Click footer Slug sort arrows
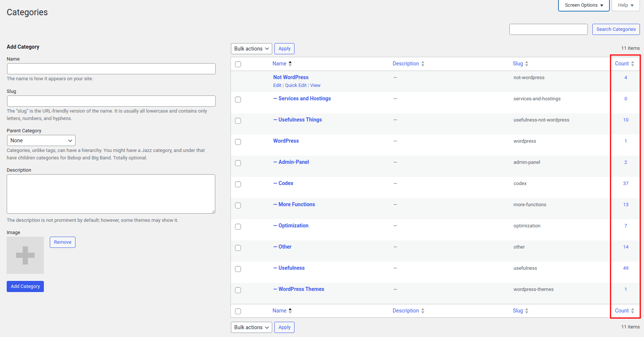This screenshot has height=337, width=644. tap(527, 311)
